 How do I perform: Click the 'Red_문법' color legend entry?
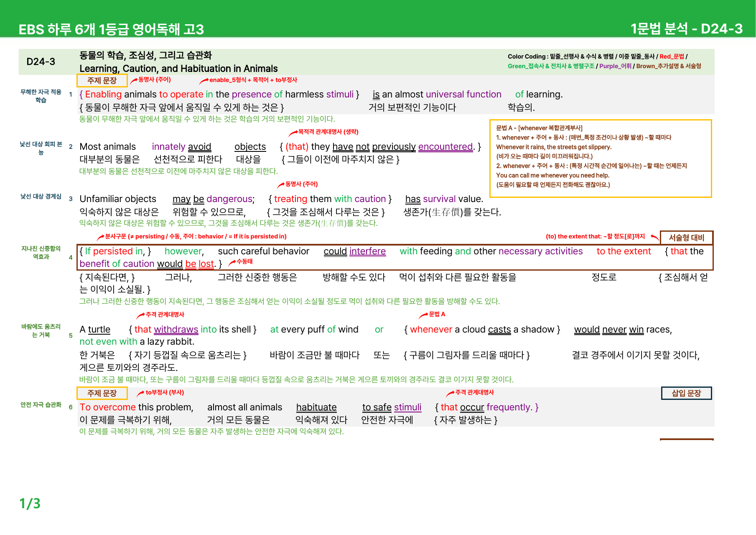pyautogui.click(x=672, y=56)
